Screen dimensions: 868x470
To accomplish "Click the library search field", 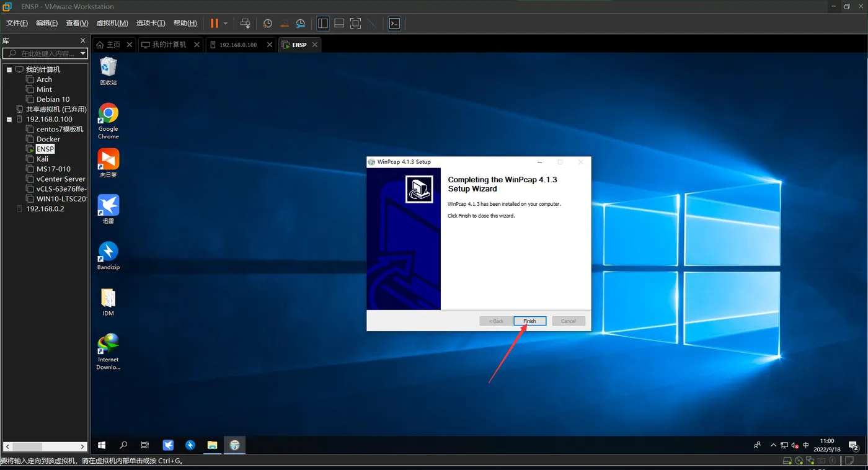I will coord(46,54).
